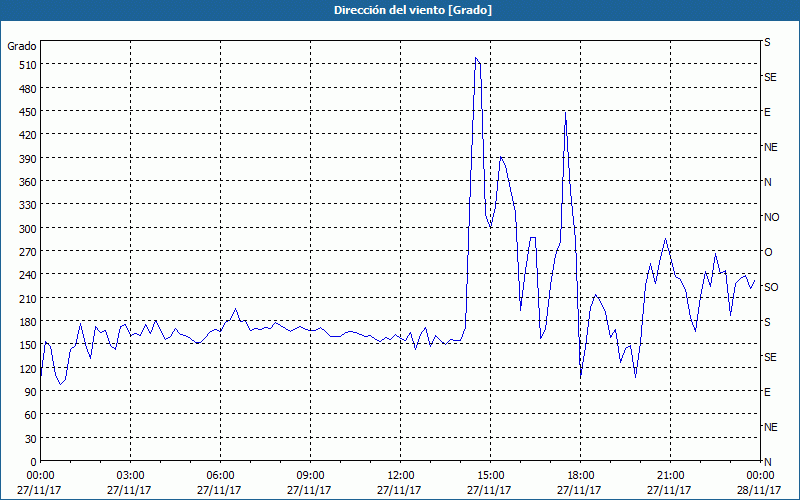Click the 480 value on the degree axis
Viewport: 800px width, 500px height.
point(28,89)
